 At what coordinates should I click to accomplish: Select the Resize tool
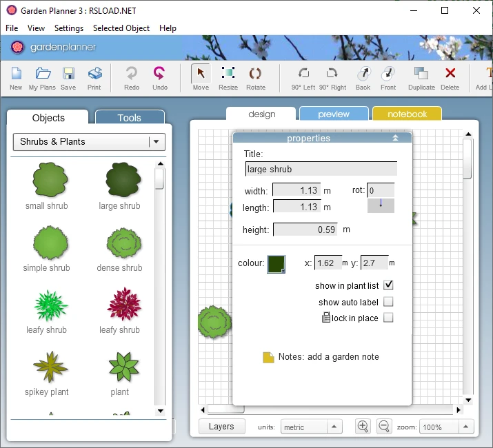pos(228,74)
